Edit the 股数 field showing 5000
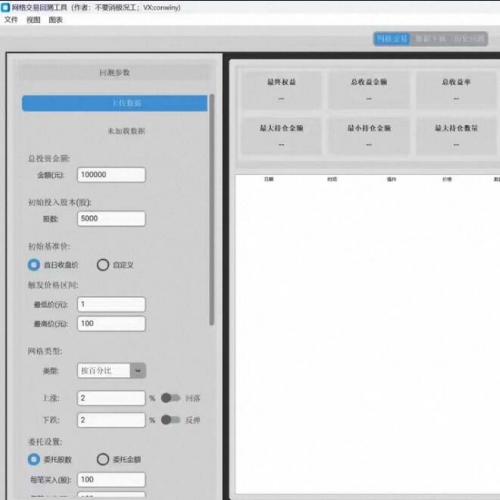Screen dimensions: 500x500 111,219
